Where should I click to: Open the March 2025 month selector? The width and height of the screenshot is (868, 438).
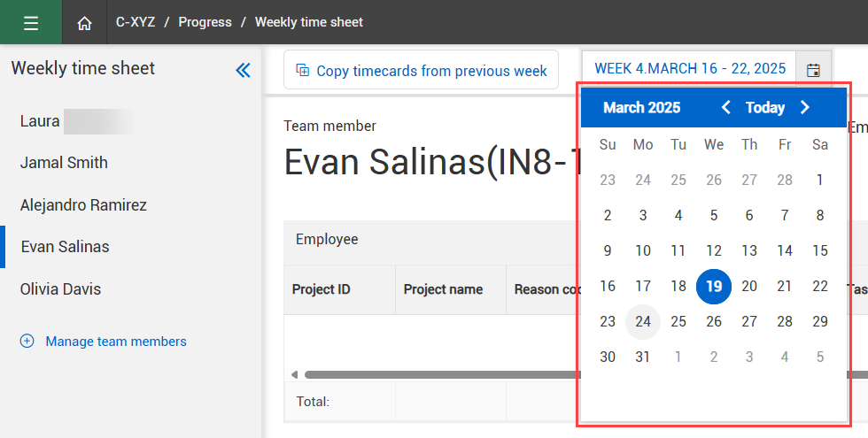click(641, 108)
